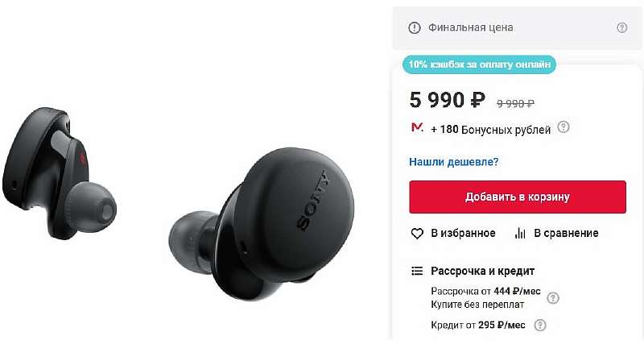
Task: Toggle В избранное favorite label
Action: [x=463, y=233]
